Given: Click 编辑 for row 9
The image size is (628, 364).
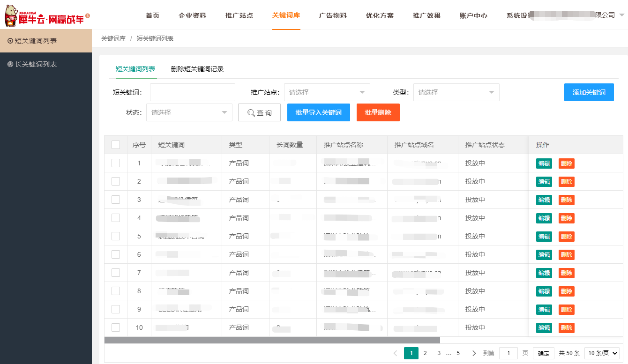Looking at the screenshot, I should tap(544, 310).
